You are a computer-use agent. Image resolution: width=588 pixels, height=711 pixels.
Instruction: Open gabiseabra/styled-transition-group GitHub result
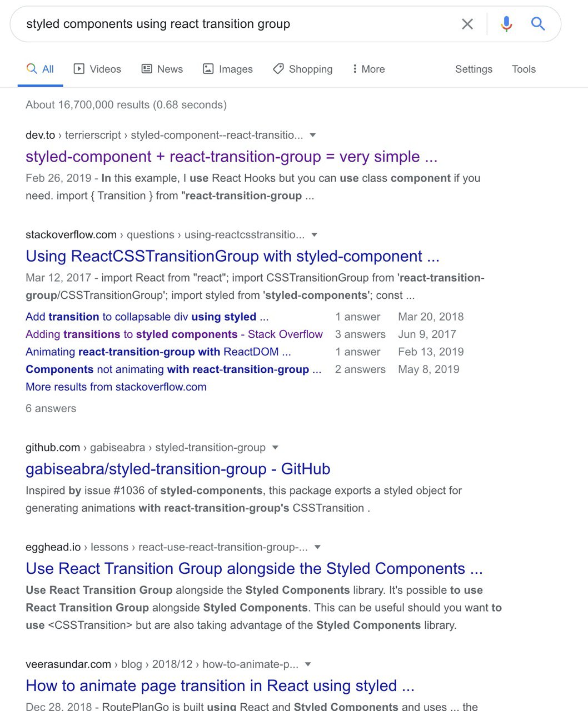tap(178, 469)
